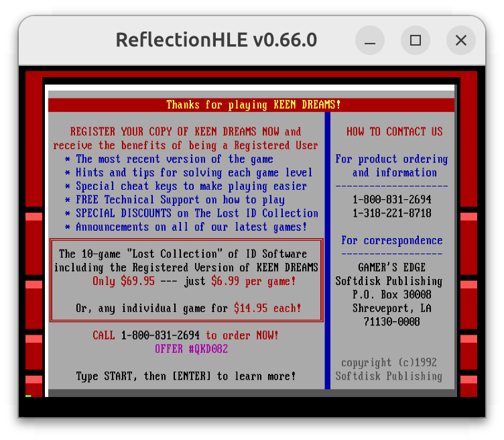Screen dimensions: 504x440
Task: Click 'Special cheat keys to make playing easier'
Action: coord(191,186)
